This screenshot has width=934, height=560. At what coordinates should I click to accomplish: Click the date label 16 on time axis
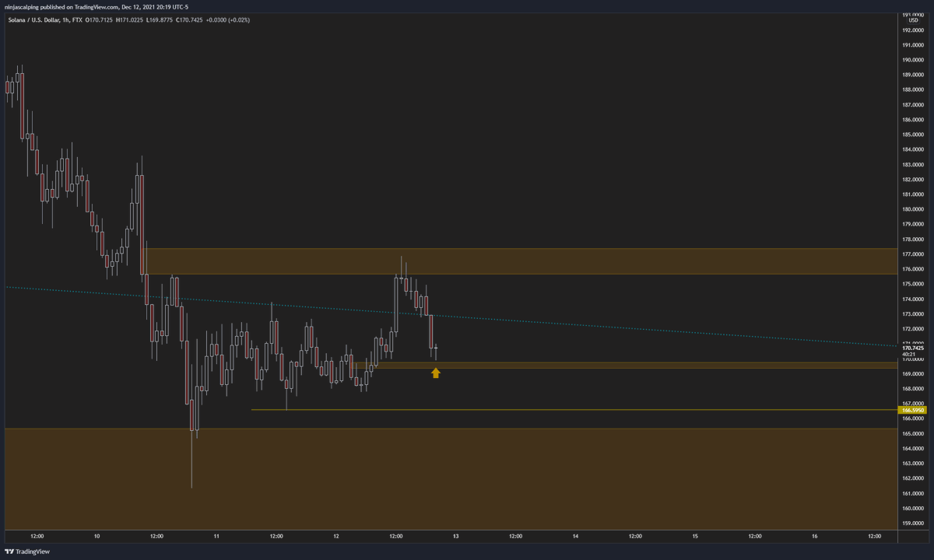815,536
